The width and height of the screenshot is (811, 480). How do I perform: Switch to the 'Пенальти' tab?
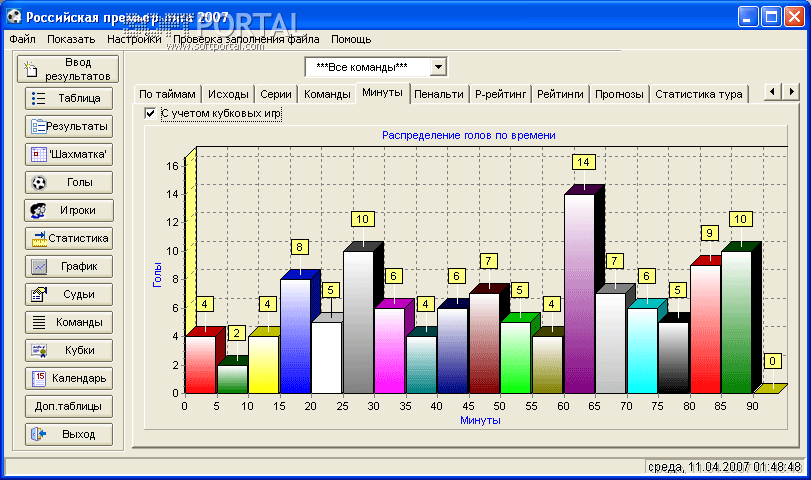pyautogui.click(x=439, y=94)
